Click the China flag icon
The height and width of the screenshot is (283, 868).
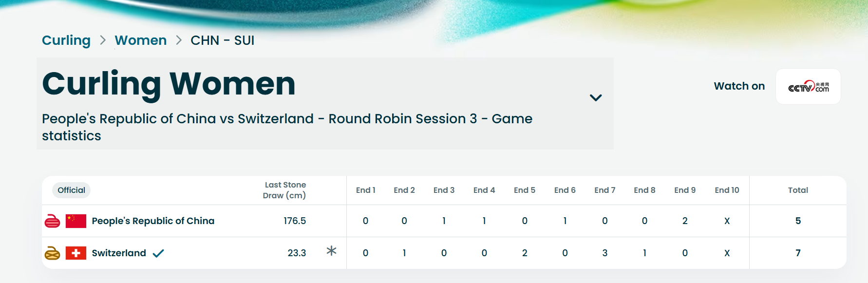click(76, 221)
